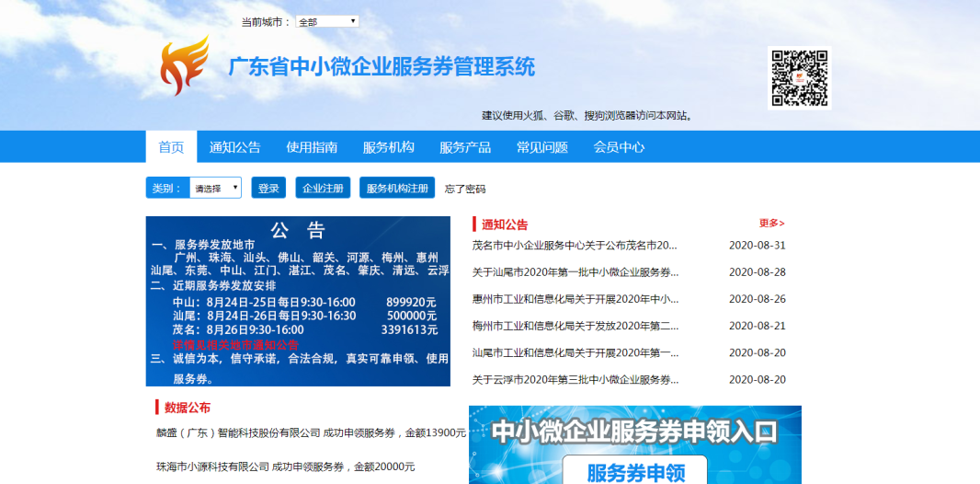Screen dimensions: 980x484
Task: Open the 会员中心 menu item
Action: pyautogui.click(x=619, y=147)
